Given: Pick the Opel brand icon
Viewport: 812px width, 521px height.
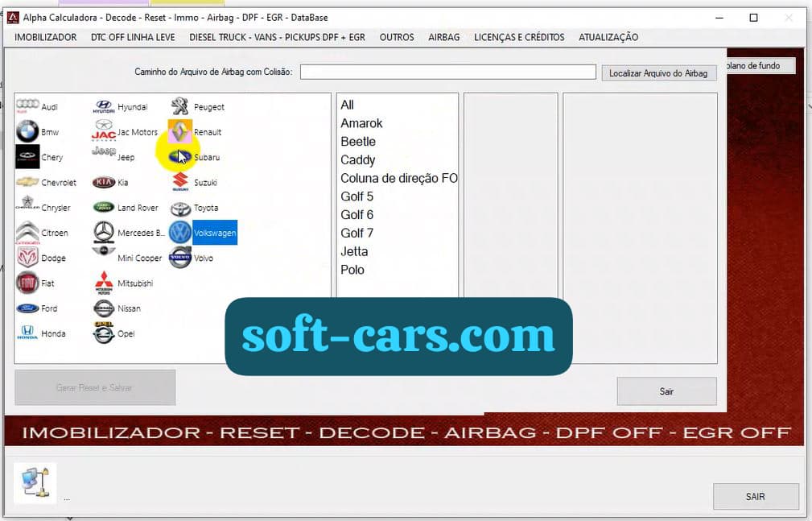Looking at the screenshot, I should [104, 333].
